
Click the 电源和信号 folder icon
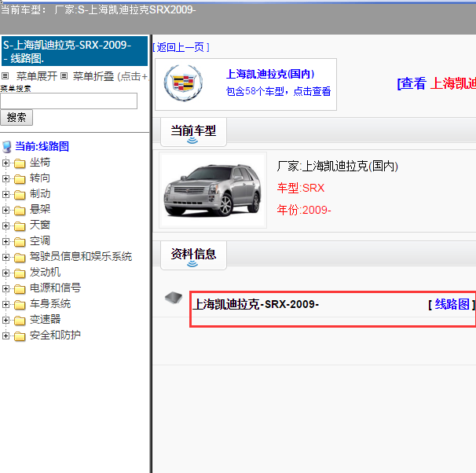point(20,288)
